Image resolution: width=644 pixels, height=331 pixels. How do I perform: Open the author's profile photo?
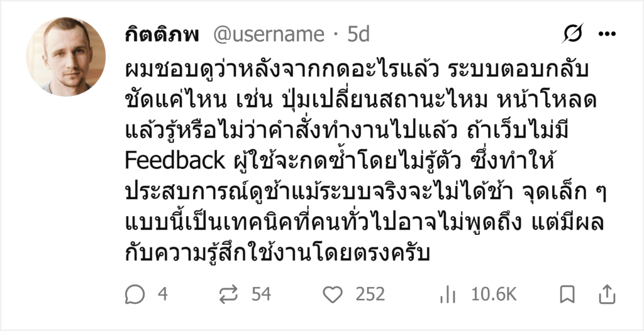point(66,57)
